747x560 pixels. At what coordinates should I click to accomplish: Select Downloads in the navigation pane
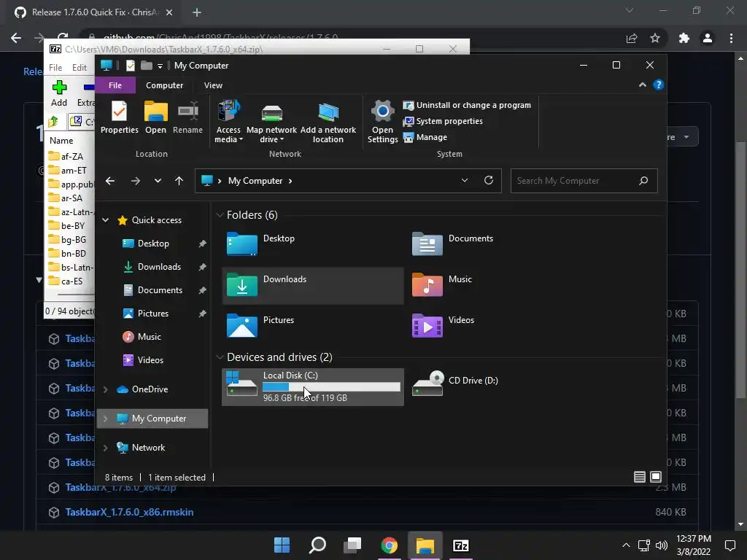point(158,267)
